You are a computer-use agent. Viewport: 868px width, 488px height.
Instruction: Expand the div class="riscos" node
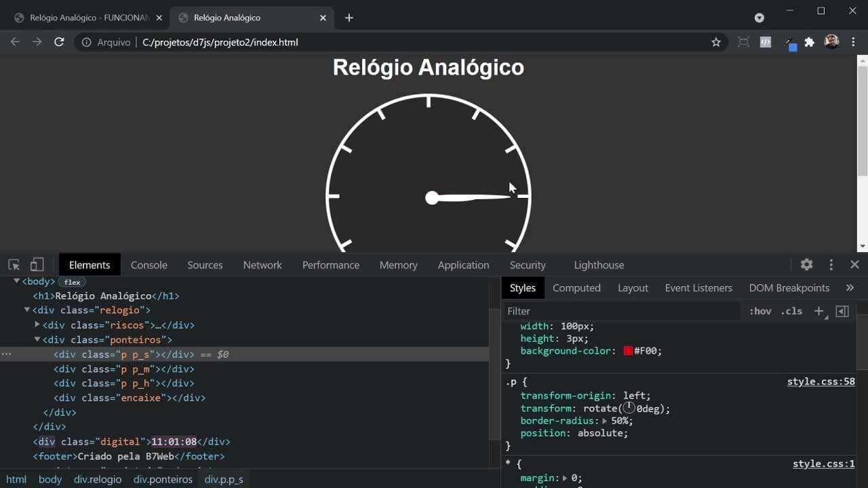click(38, 325)
